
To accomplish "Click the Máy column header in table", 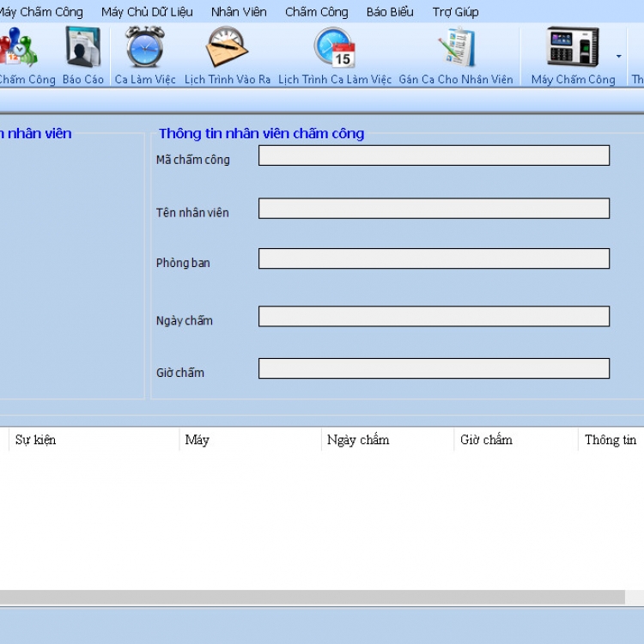I will pos(197,440).
